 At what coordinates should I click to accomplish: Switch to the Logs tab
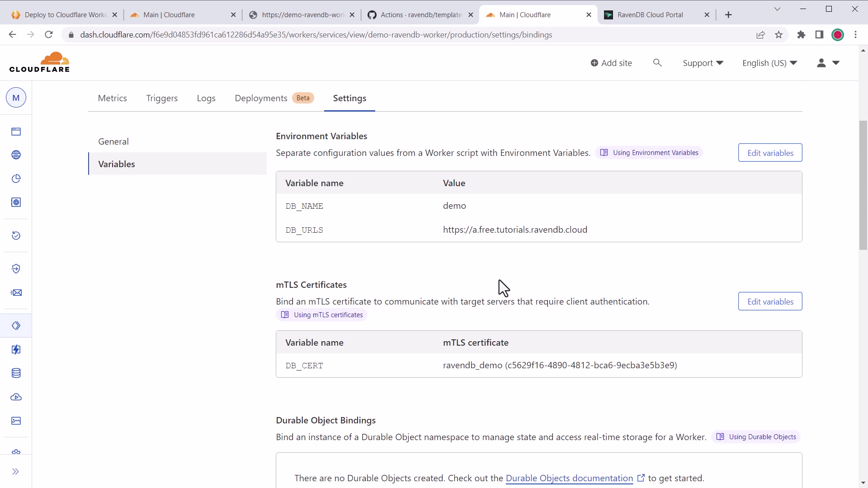[206, 98]
